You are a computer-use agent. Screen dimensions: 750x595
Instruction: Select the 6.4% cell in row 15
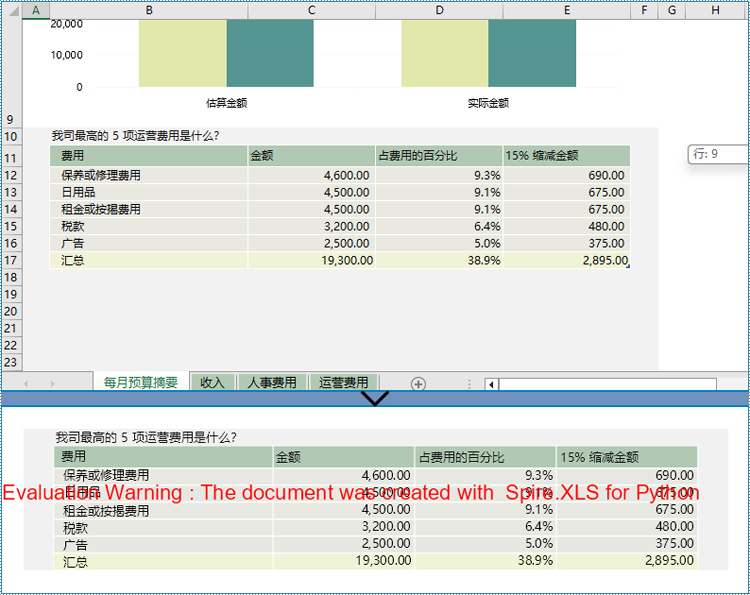pos(439,226)
